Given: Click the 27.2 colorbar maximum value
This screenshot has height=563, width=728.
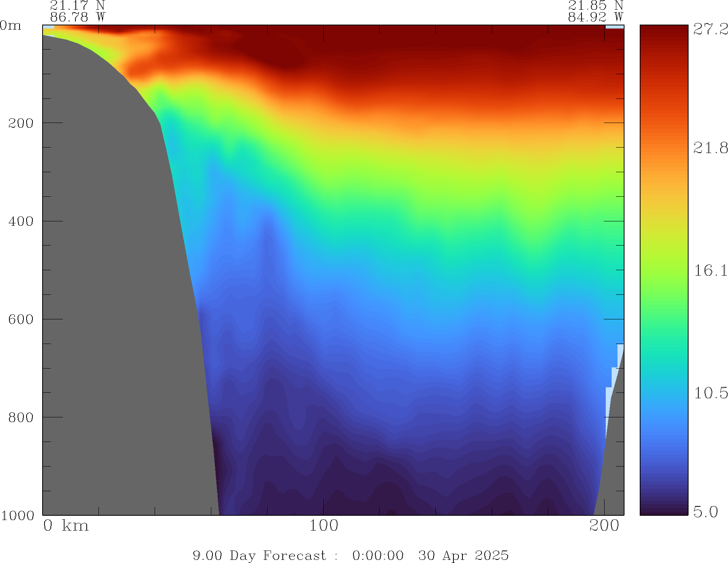Looking at the screenshot, I should (710, 29).
